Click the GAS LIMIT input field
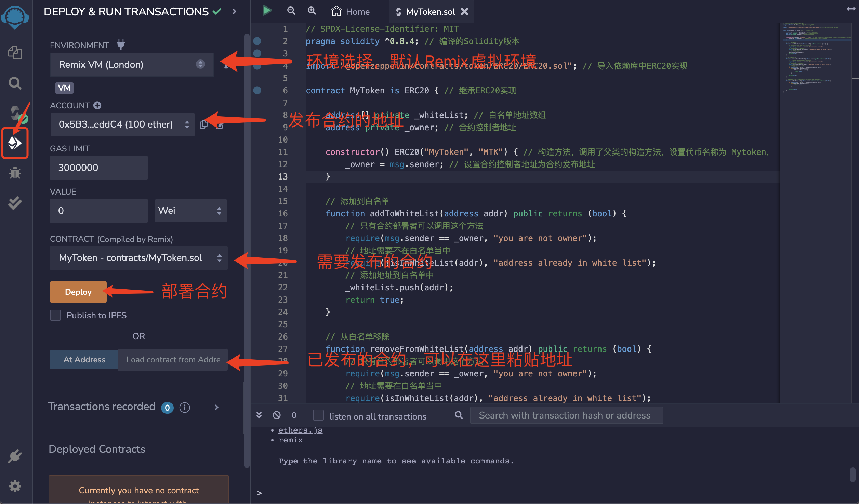Viewport: 859px width, 504px height. click(97, 167)
